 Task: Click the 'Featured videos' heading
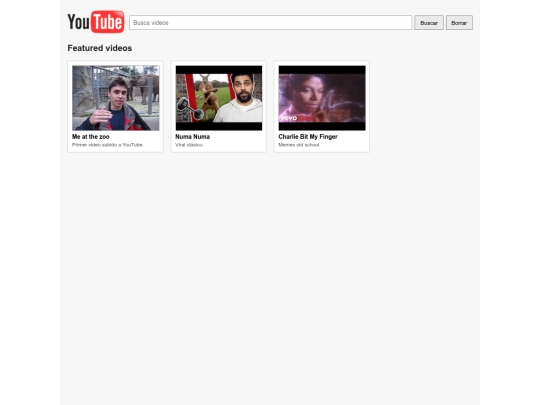(100, 48)
